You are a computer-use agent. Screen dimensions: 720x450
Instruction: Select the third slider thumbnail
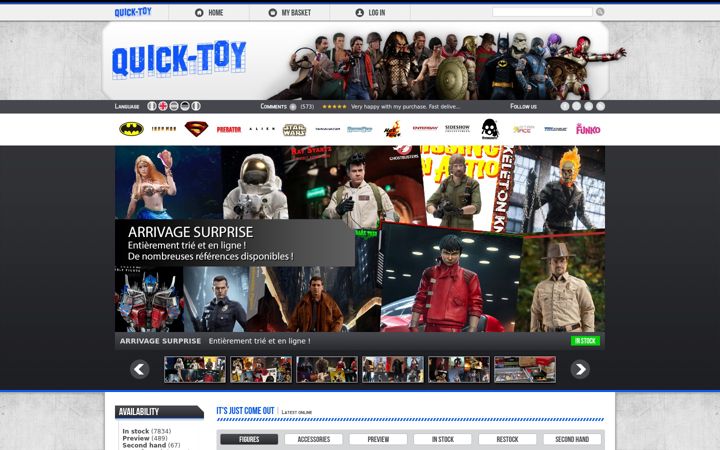click(x=327, y=369)
